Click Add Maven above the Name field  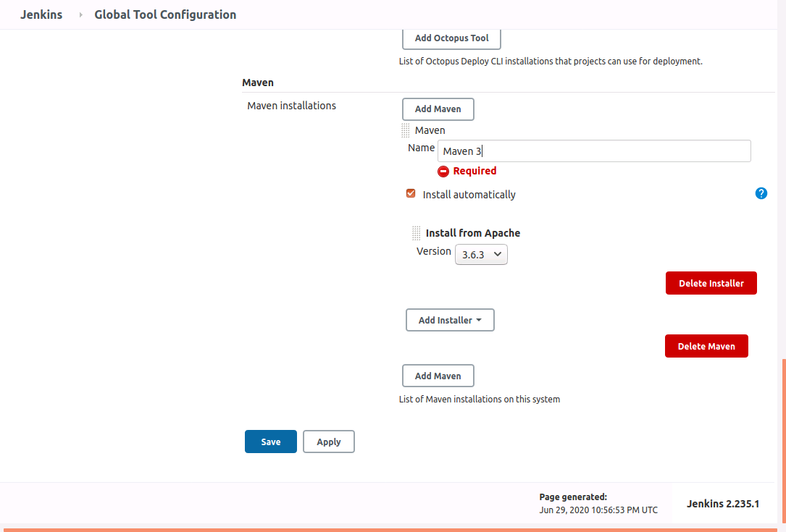pos(438,109)
